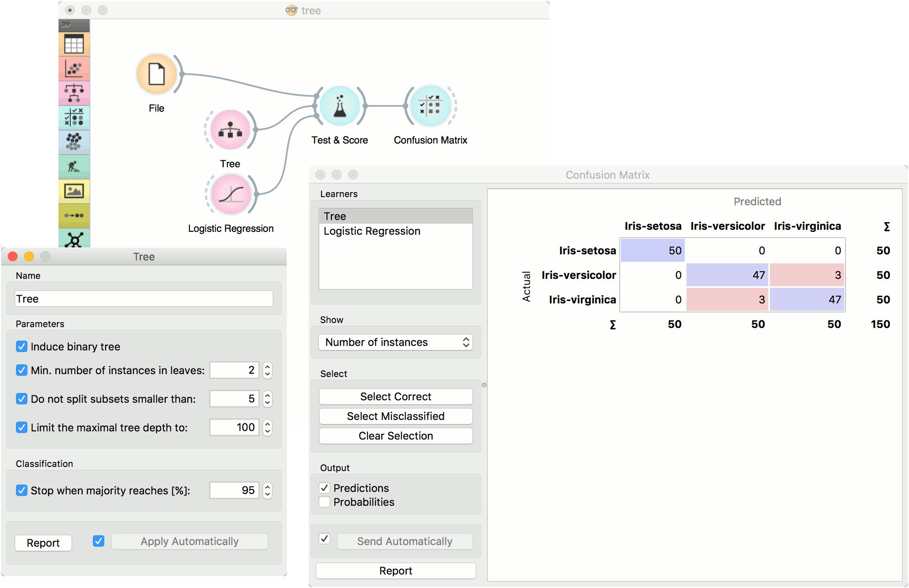Toggle Induce binary tree checkbox

pyautogui.click(x=22, y=346)
